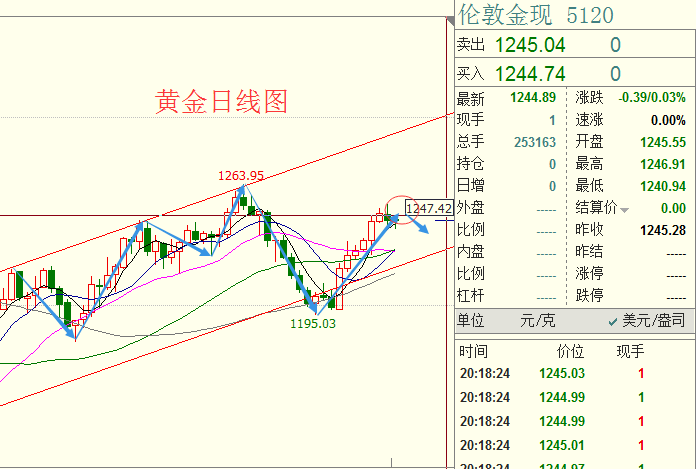Select the first tick row at 1245.03
Image resolution: width=696 pixels, height=469 pixels.
pos(561,374)
